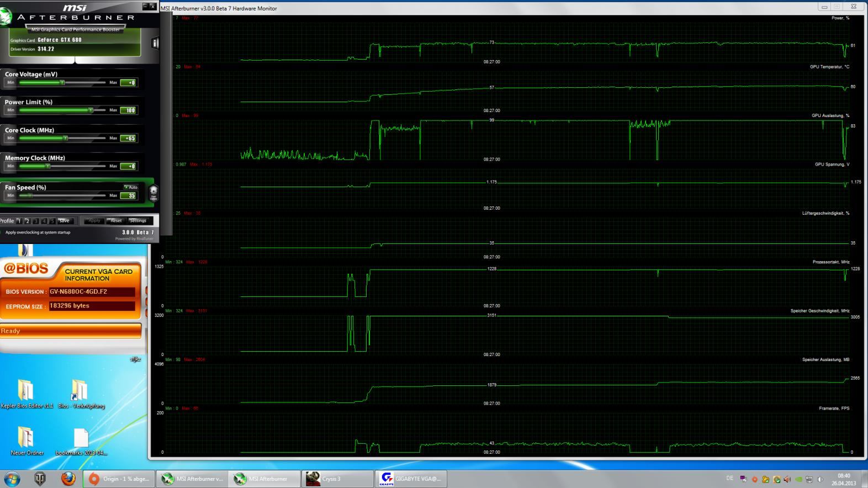The image size is (868, 488).
Task: Click the Fan Speed slider handle
Action: [x=30, y=195]
